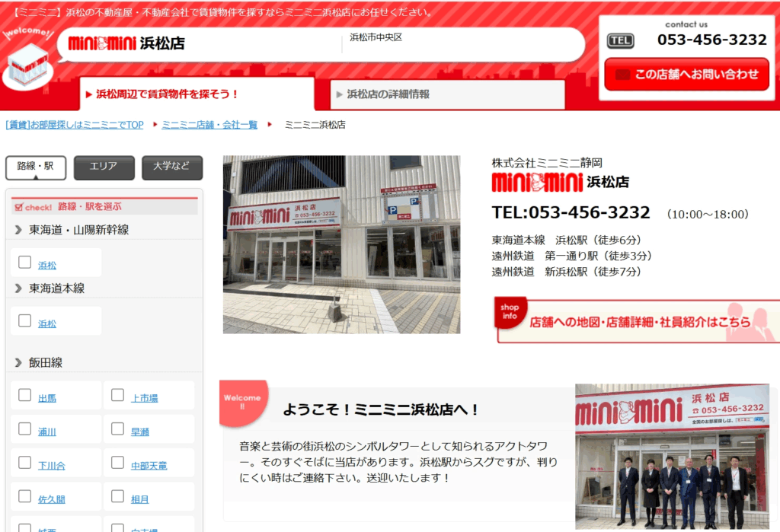Screen dimensions: 780x532
Task: Click the TEL phone badge icon
Action: [x=620, y=41]
